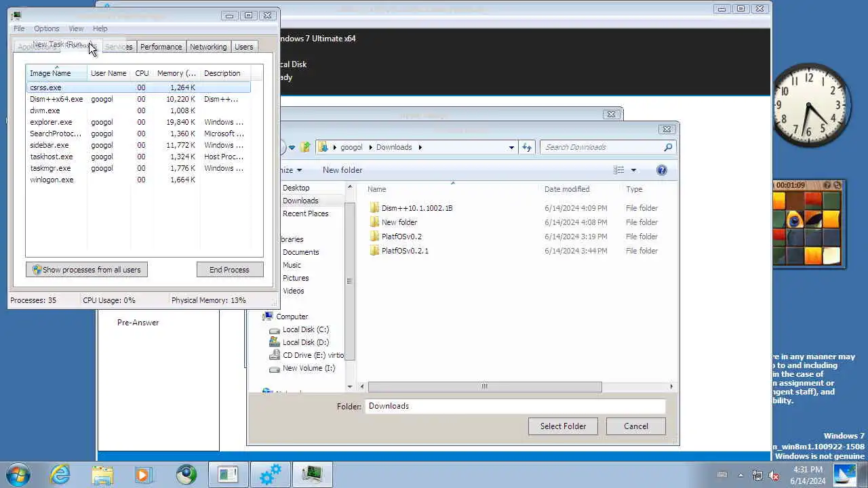Select the Dism++x64.exe process row

tap(138, 99)
